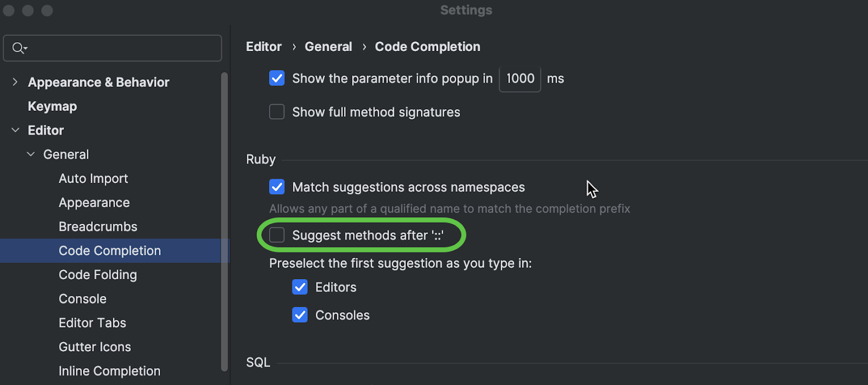Disable Show the parameter info popup
Image resolution: width=868 pixels, height=385 pixels.
click(x=277, y=78)
